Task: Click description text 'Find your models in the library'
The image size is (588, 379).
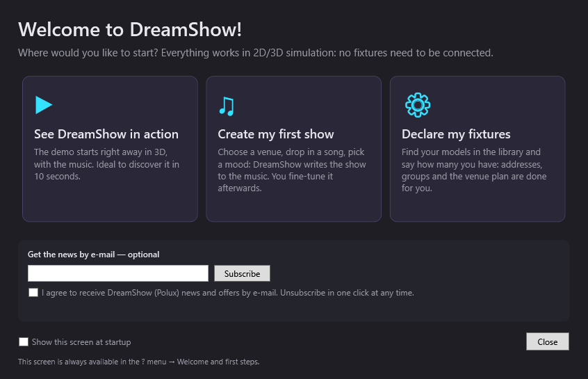Action: tap(474, 170)
